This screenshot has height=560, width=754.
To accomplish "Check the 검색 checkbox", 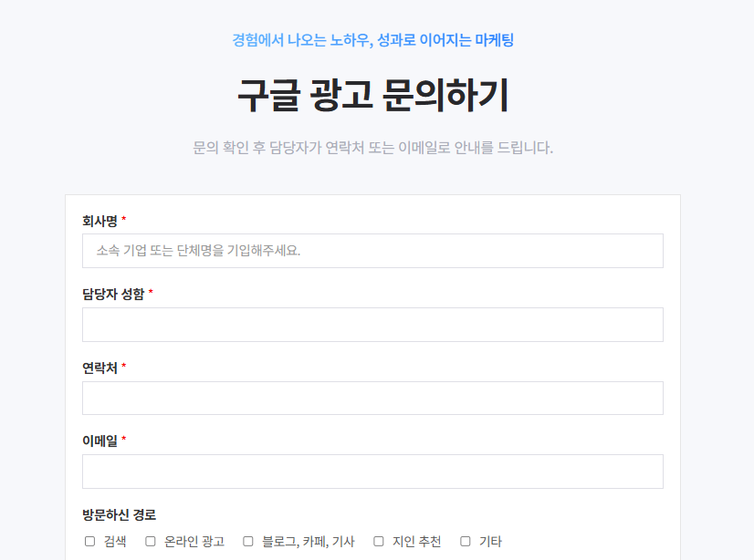I will [x=90, y=541].
